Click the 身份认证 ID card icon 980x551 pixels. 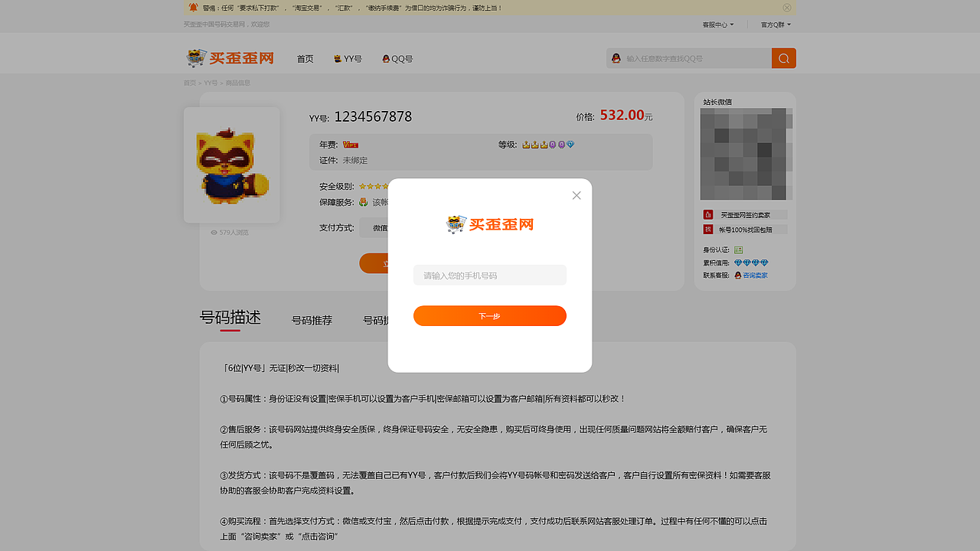[x=739, y=249]
